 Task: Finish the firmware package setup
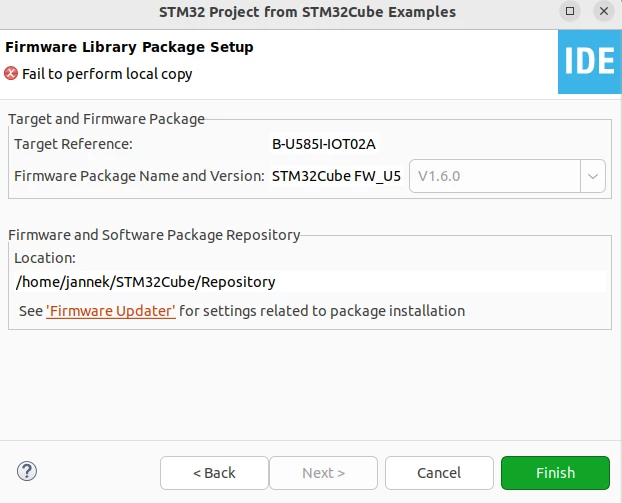[x=555, y=473]
